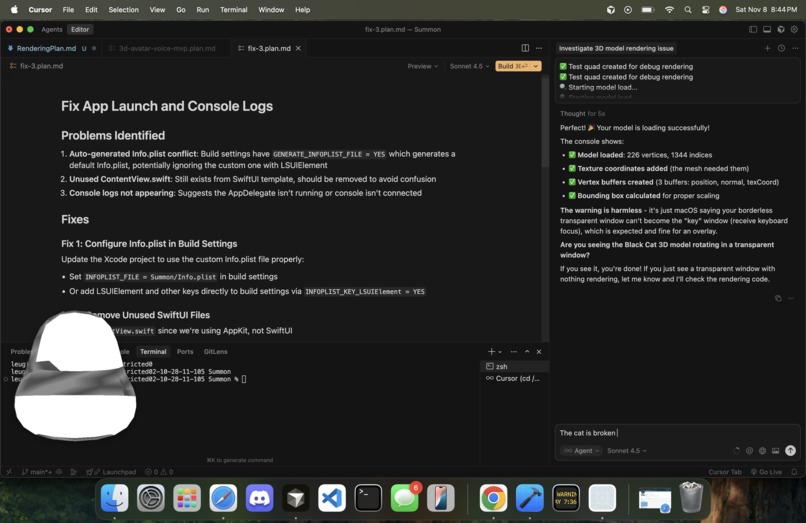Open the Ports panel tab
This screenshot has width=806, height=523.
point(185,352)
